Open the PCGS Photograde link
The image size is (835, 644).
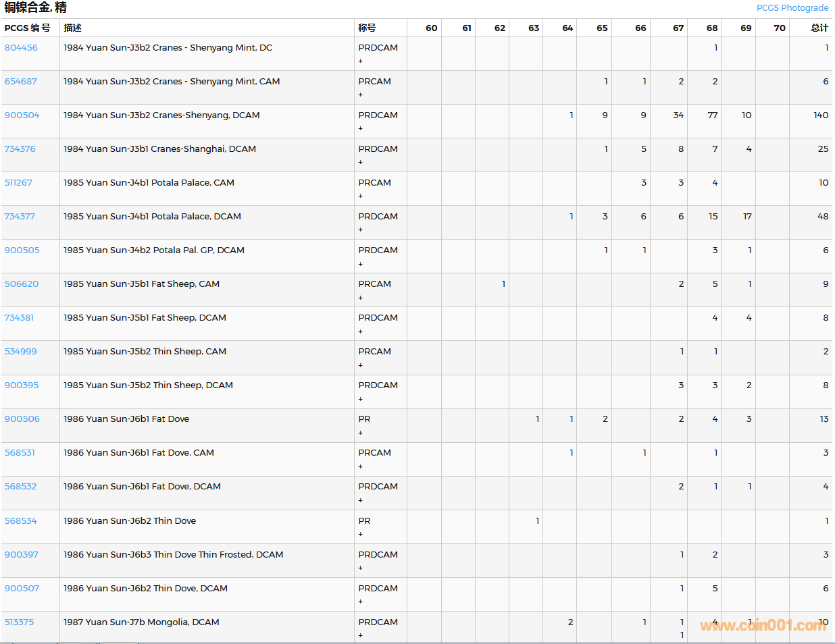pos(792,8)
